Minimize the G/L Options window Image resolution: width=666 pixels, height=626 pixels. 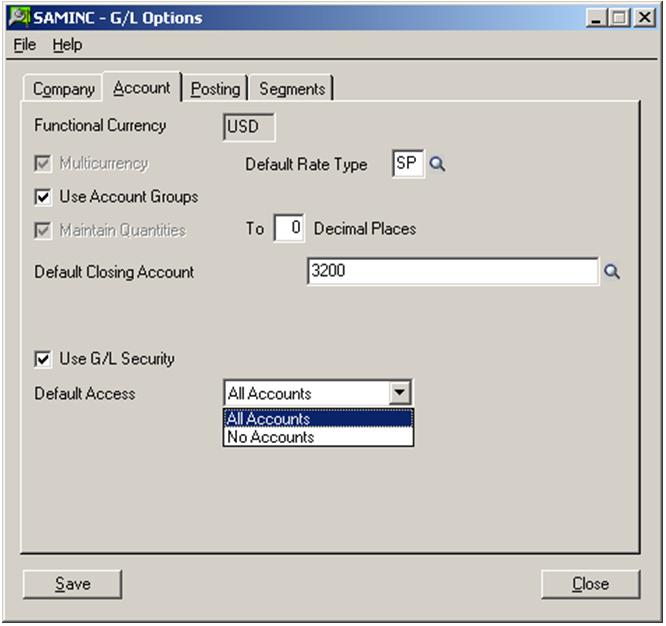tap(596, 18)
